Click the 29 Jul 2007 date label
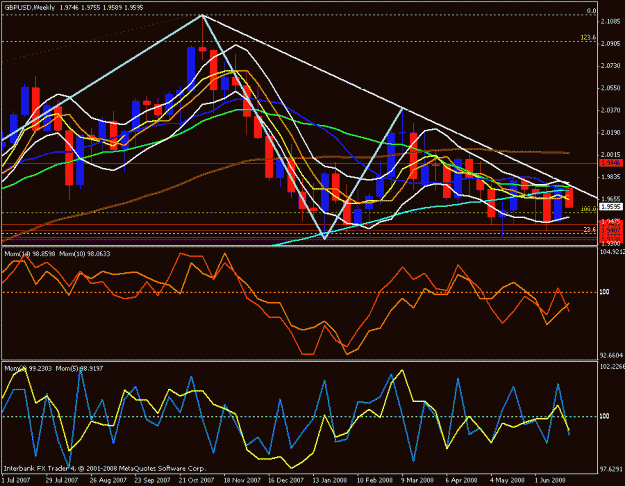625x486 pixels. pyautogui.click(x=62, y=480)
